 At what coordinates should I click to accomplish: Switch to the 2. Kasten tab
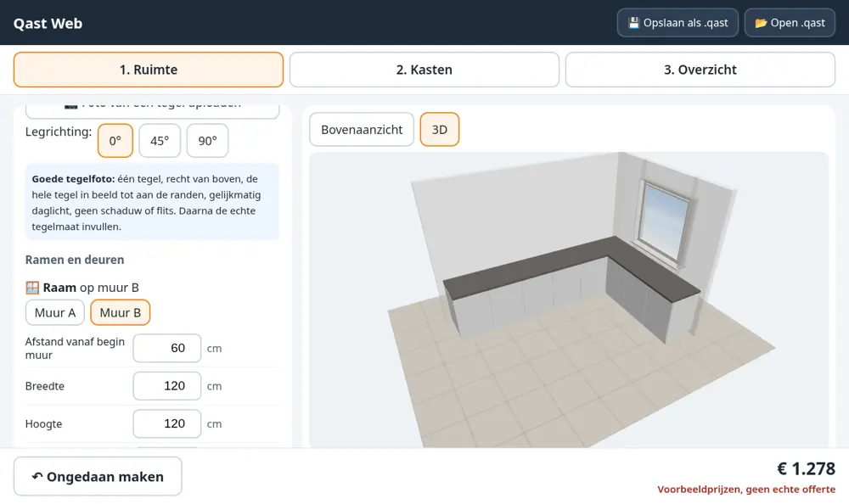[x=424, y=70]
